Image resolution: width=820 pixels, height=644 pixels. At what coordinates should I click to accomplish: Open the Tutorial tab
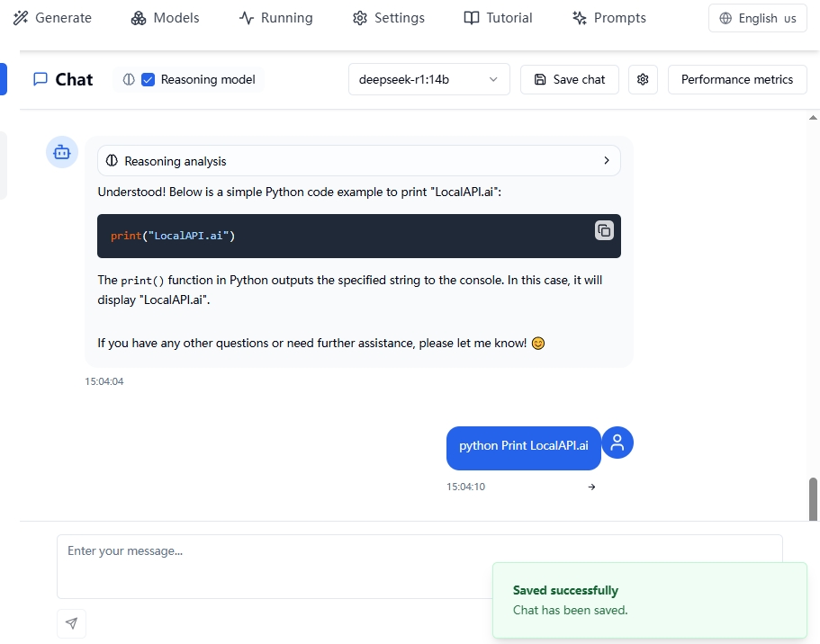coord(498,18)
